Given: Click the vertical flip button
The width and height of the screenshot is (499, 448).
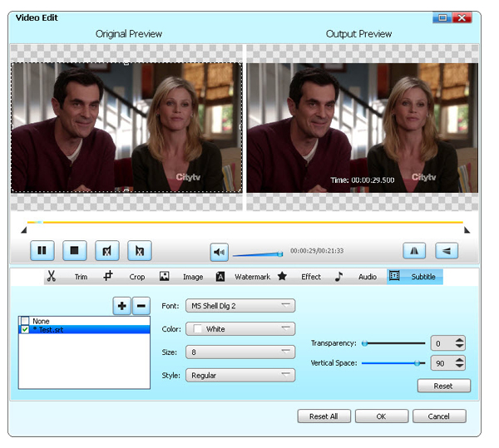Looking at the screenshot, I should click(447, 251).
